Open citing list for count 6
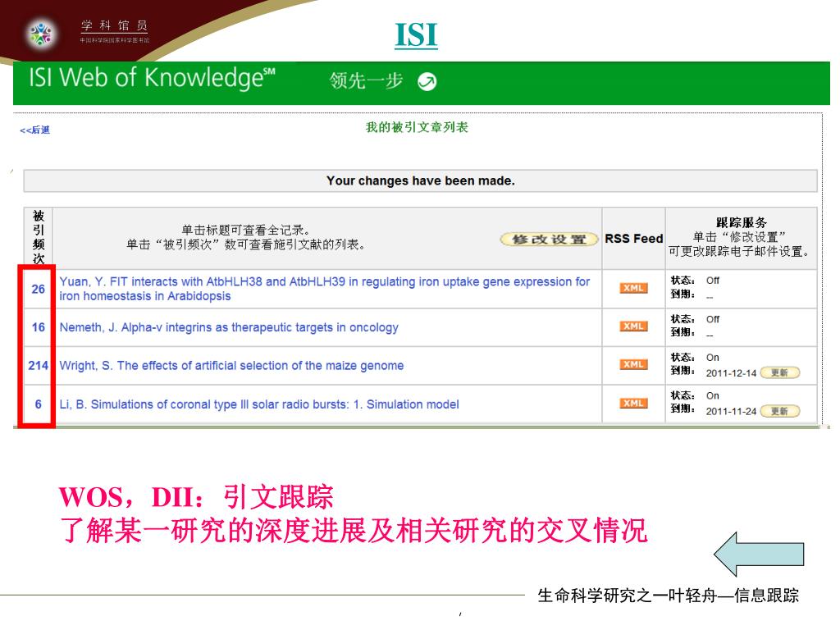 click(x=38, y=404)
